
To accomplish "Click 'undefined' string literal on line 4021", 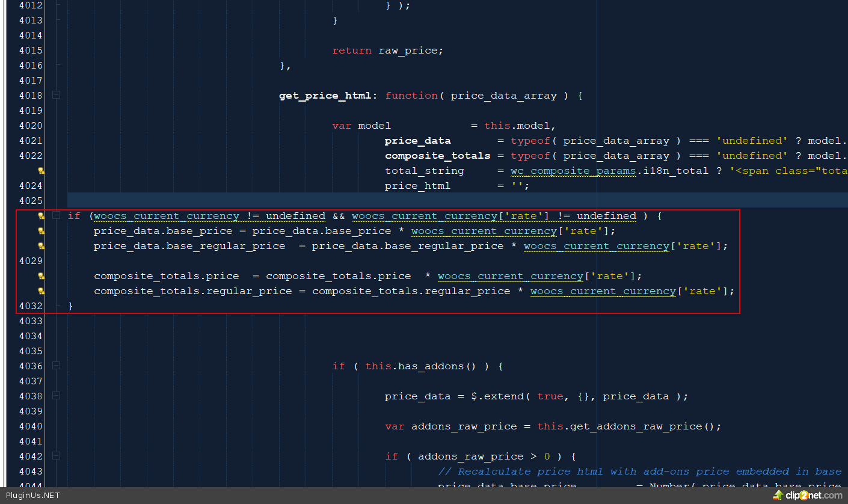I will tap(752, 141).
